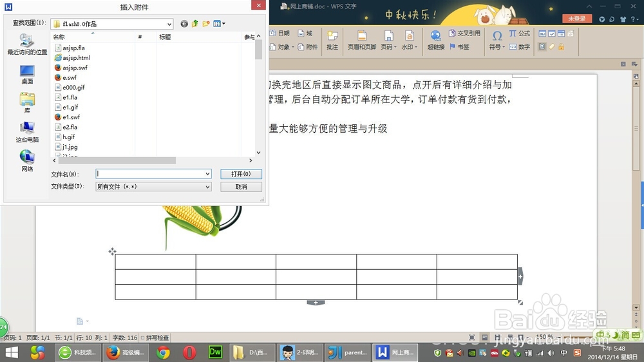The width and height of the screenshot is (644, 362).
Task: Open the 对象 object dropdown
Action: tap(282, 47)
